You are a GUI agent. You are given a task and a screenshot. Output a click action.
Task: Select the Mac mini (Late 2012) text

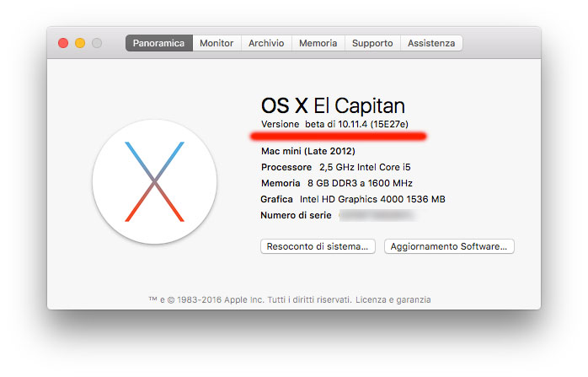click(308, 151)
